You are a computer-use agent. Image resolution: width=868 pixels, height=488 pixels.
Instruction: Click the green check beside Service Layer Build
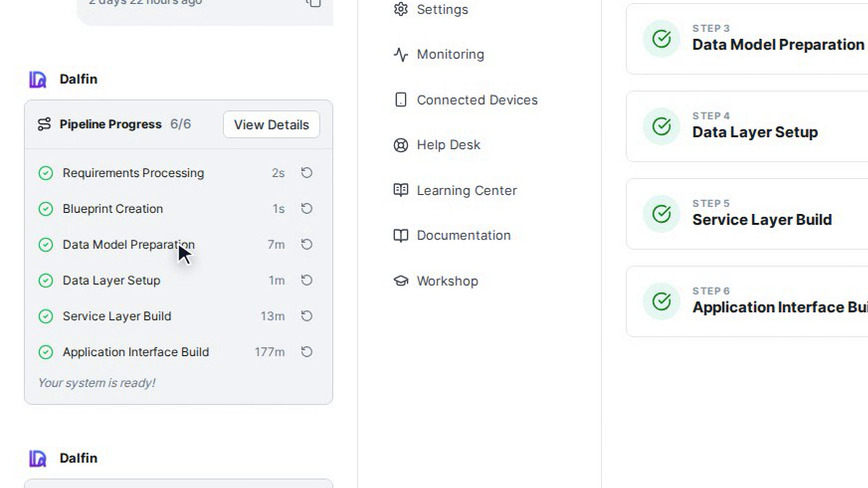46,316
